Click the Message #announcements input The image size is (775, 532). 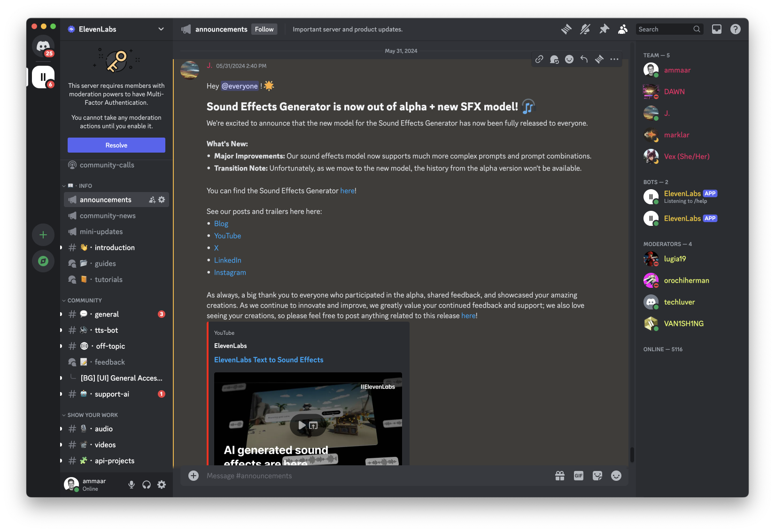click(376, 476)
